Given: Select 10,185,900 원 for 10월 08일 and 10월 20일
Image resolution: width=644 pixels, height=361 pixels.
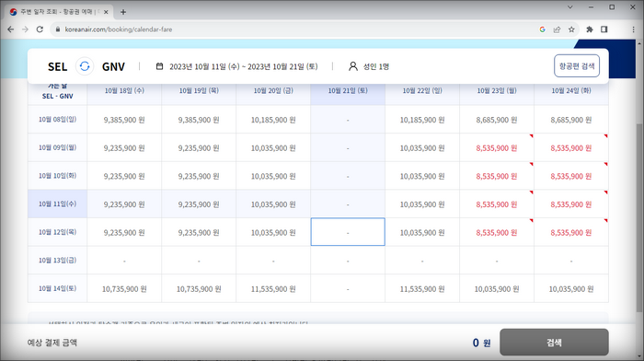Looking at the screenshot, I should pos(273,120).
